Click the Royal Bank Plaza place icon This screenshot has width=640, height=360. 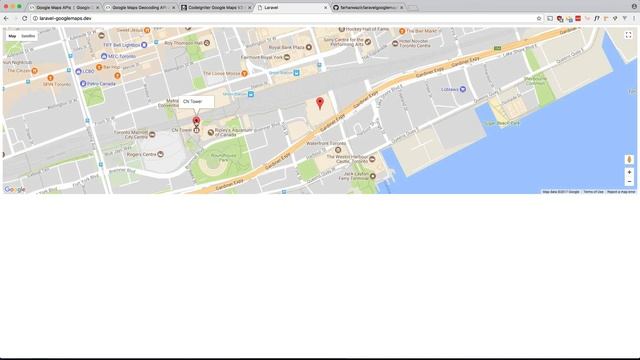(x=309, y=47)
